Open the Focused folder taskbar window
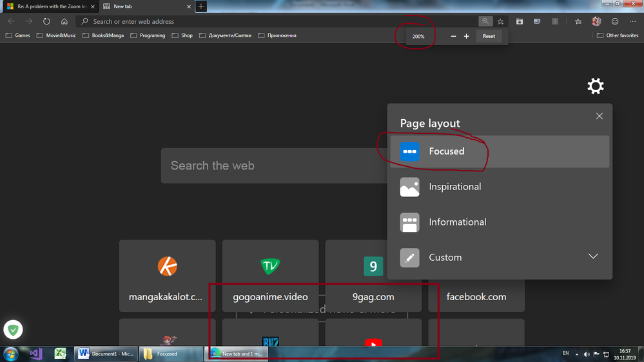644x362 pixels. pyautogui.click(x=171, y=354)
